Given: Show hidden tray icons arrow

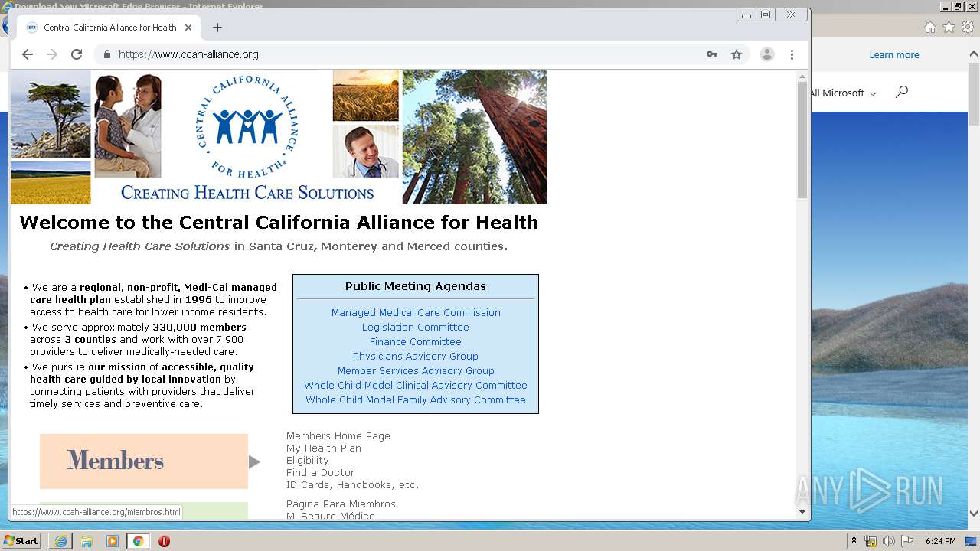Looking at the screenshot, I should click(854, 541).
